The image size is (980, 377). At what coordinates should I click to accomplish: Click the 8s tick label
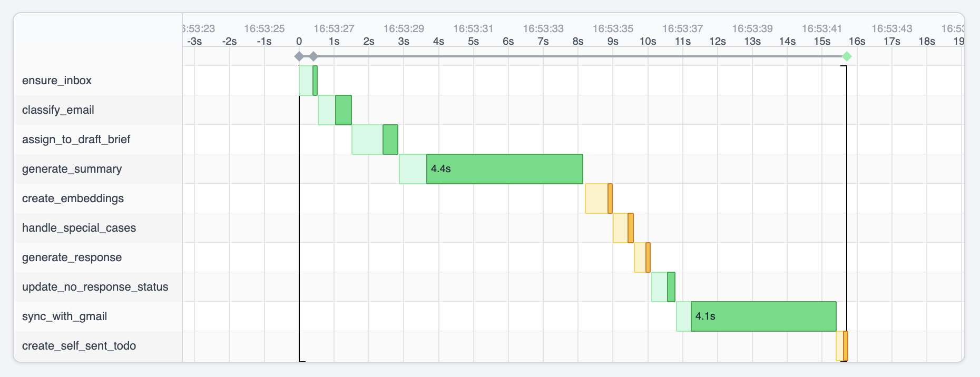click(x=578, y=41)
